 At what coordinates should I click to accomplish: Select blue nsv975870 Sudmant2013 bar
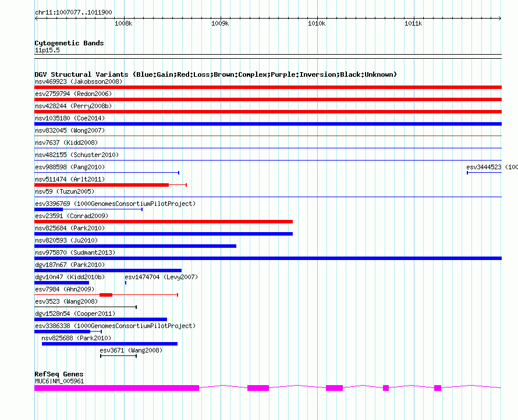coord(268,258)
